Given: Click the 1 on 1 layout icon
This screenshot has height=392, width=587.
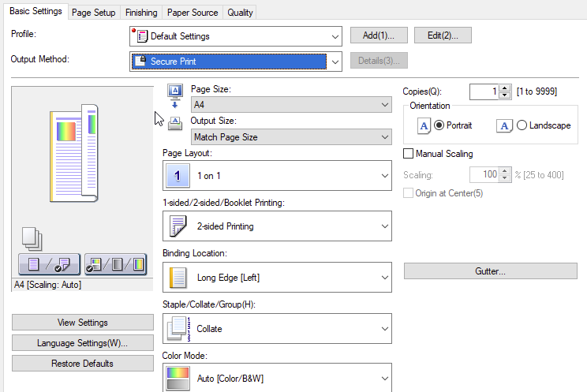Looking at the screenshot, I should pos(178,176).
